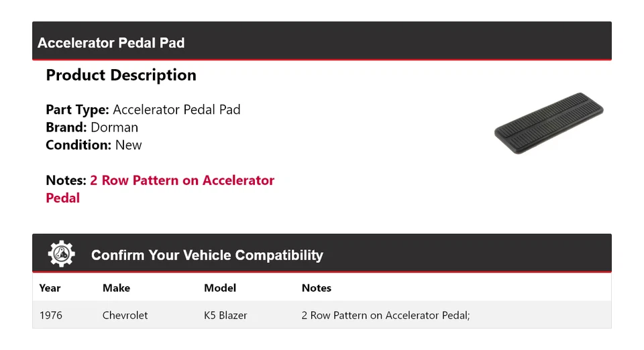Click the Accelerator Pedal Pad part type value
Viewport: 644px width, 350px height.
tap(176, 109)
